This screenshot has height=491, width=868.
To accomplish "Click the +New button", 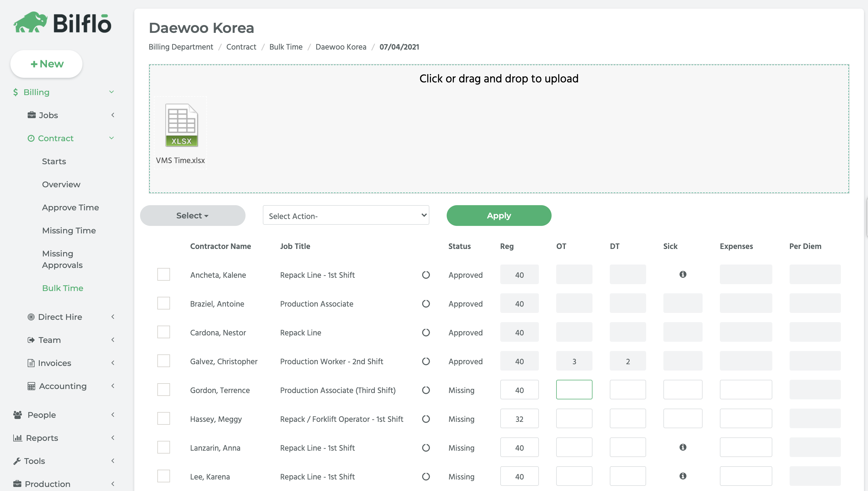I will click(46, 63).
